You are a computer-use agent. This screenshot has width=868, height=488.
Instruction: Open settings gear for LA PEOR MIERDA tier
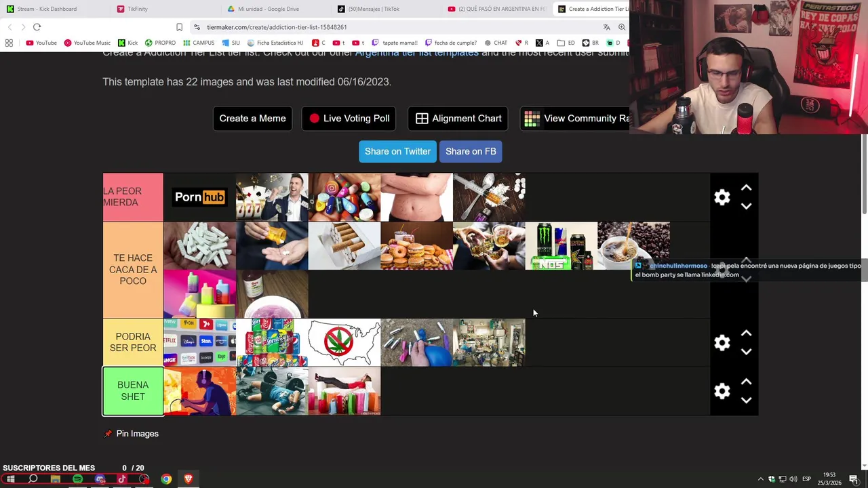(x=722, y=197)
